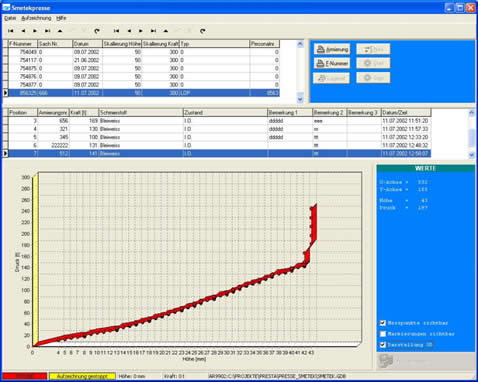Go to next record in left navigator
The height and width of the screenshot is (382, 478).
tap(35, 31)
